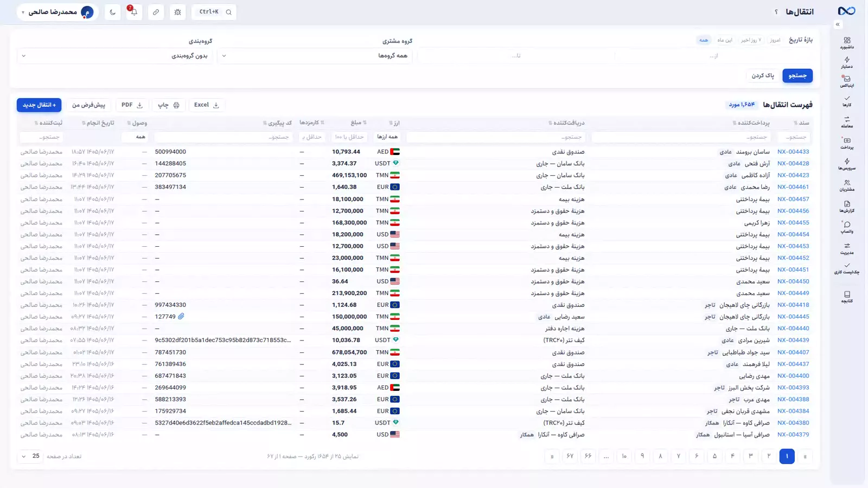Open گزارش‌ها reports in sidebar
Image resolution: width=868 pixels, height=488 pixels.
pyautogui.click(x=847, y=207)
